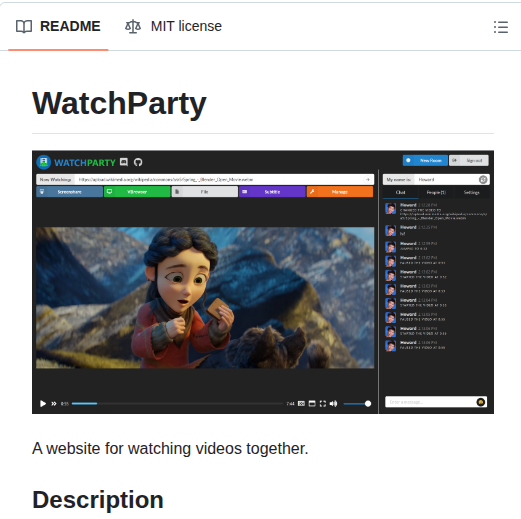This screenshot has height=519, width=521.
Task: Click the yellow emoji icon in the message input
Action: pyautogui.click(x=481, y=402)
